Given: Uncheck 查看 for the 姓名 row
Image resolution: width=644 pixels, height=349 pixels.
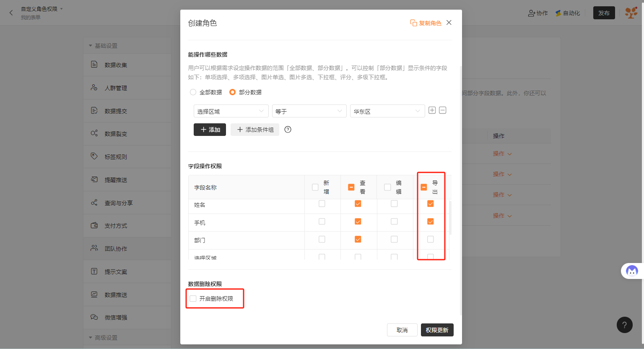Looking at the screenshot, I should (358, 203).
